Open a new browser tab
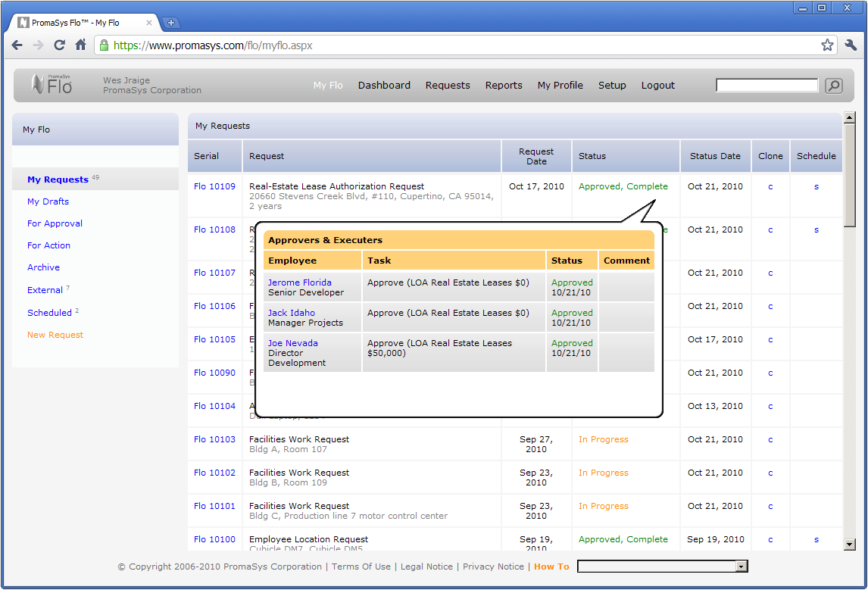The image size is (868, 590). coord(170,23)
